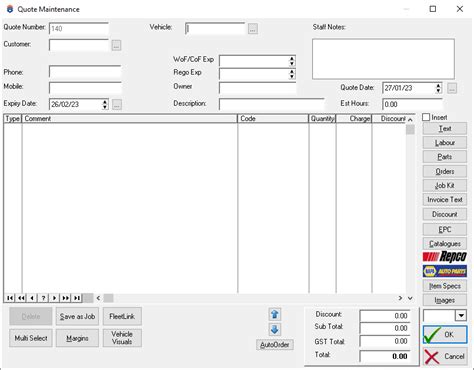Click the Code column header
This screenshot has height=370, width=474.
coord(273,119)
